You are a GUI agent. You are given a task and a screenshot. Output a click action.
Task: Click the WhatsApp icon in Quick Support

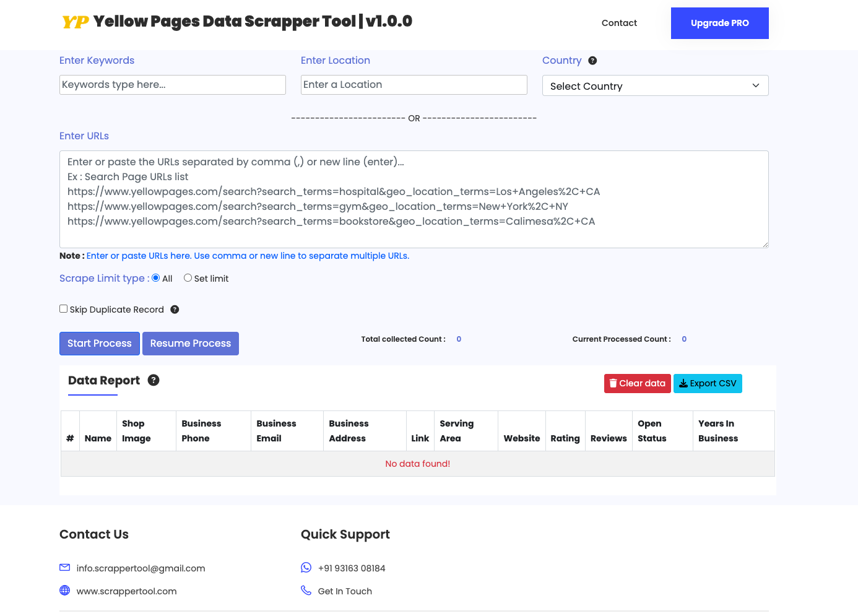[x=306, y=567]
